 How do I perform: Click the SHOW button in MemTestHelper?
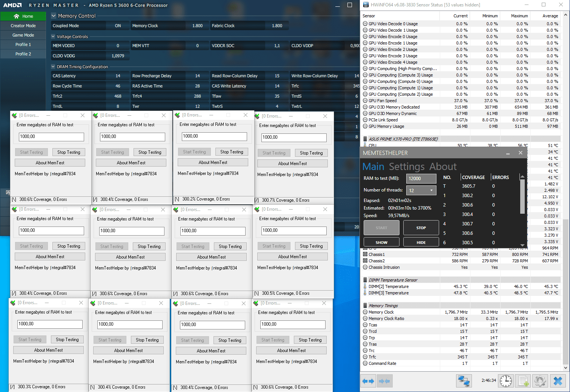click(381, 242)
